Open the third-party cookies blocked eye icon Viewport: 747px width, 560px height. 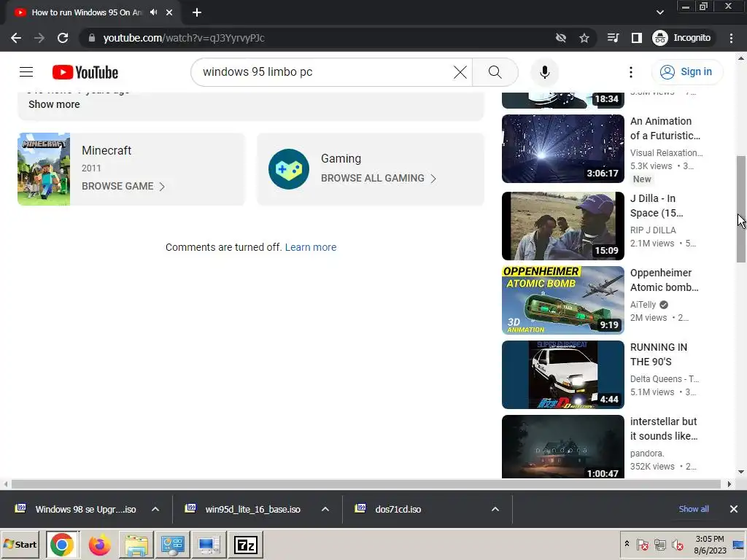tap(561, 38)
